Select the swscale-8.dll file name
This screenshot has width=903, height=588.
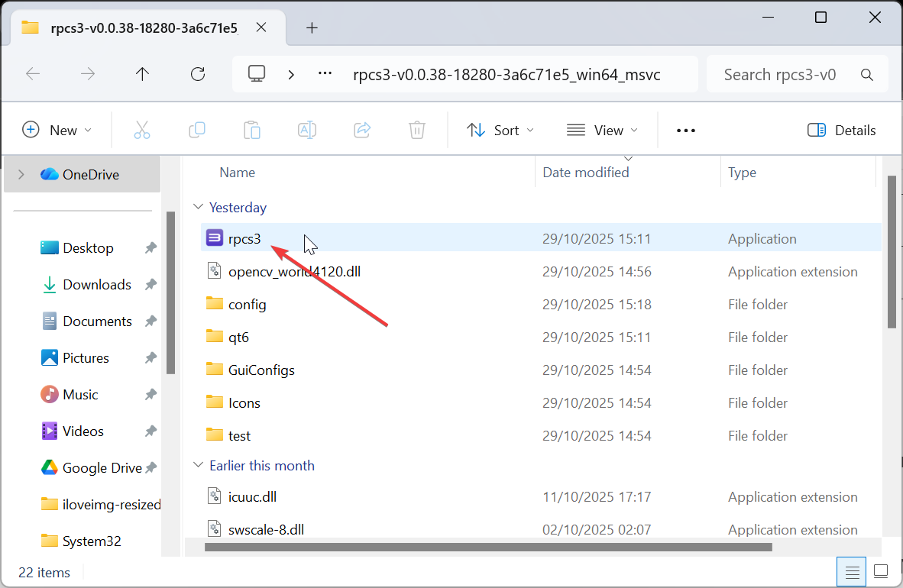(x=266, y=529)
